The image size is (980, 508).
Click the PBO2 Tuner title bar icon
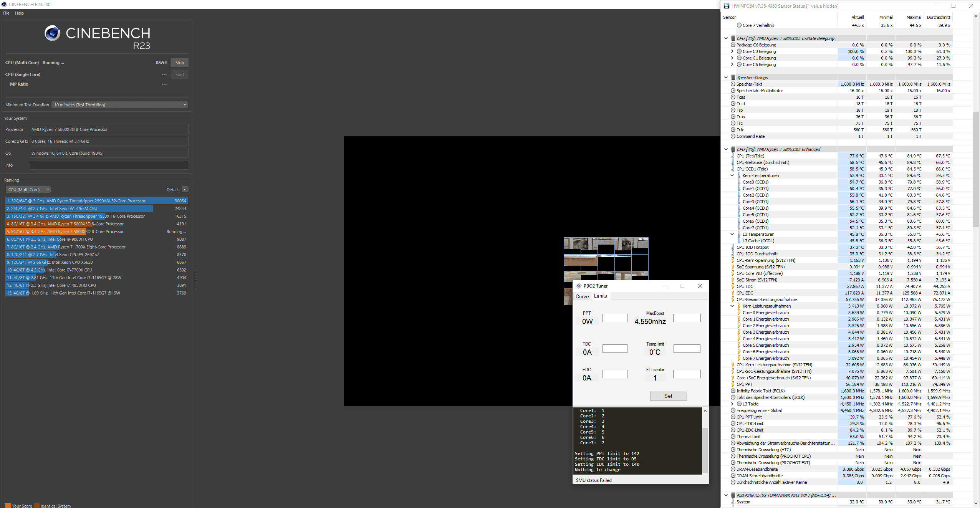click(x=579, y=286)
